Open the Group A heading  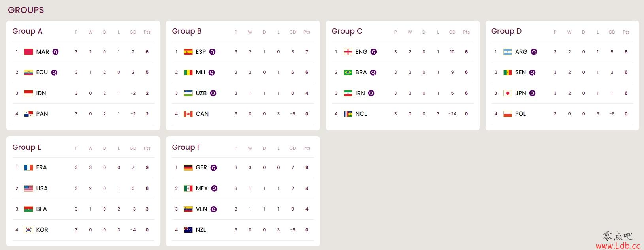click(x=27, y=31)
